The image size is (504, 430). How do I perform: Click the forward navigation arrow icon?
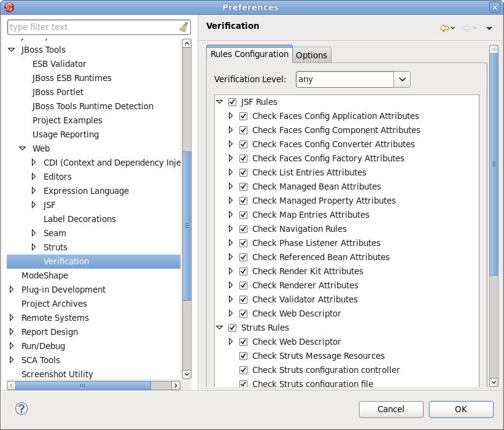(467, 28)
